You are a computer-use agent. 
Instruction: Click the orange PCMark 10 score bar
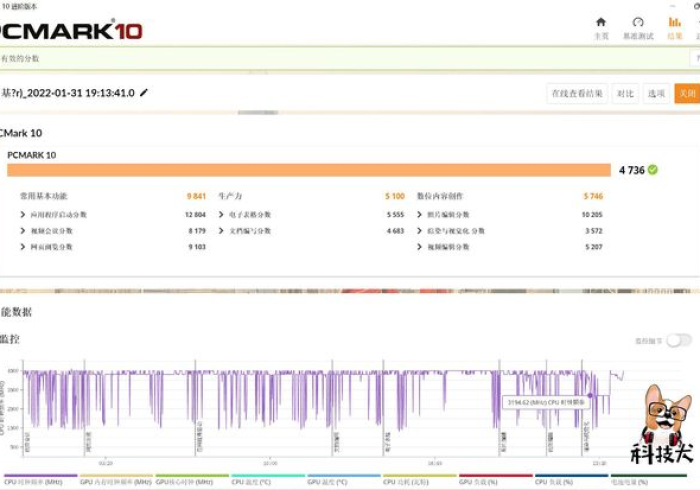tap(305, 170)
